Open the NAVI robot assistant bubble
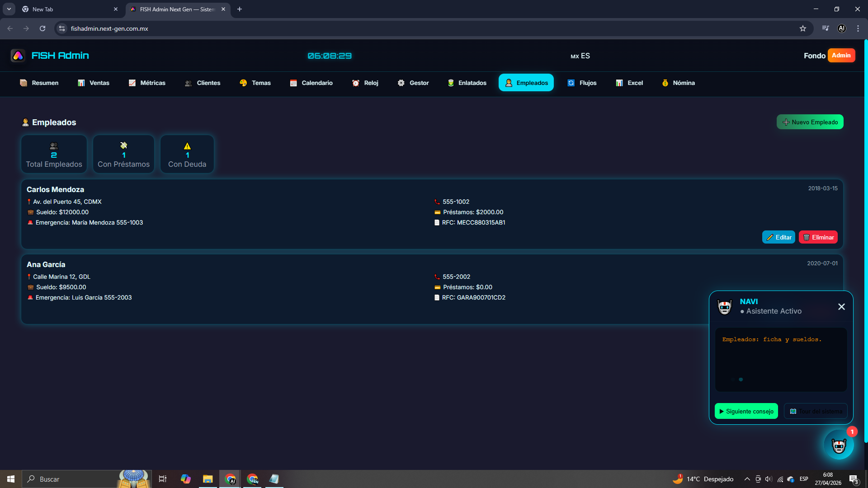868x488 pixels. pos(839,445)
